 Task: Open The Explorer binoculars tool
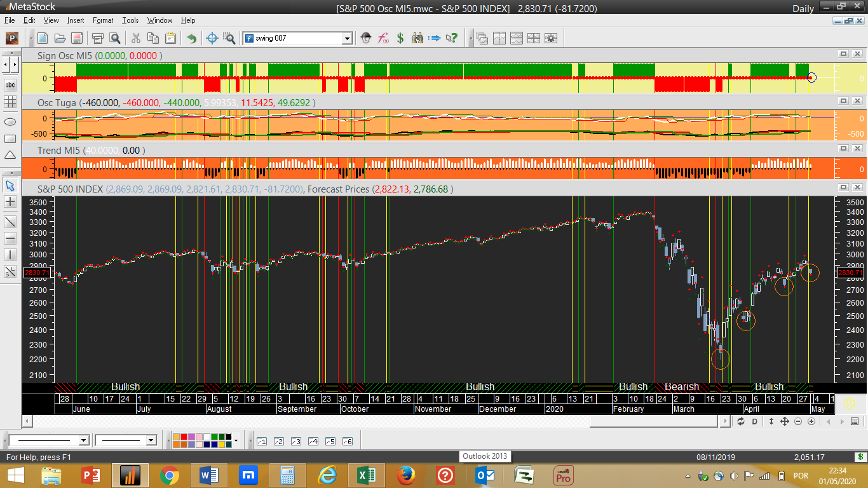coord(417,38)
